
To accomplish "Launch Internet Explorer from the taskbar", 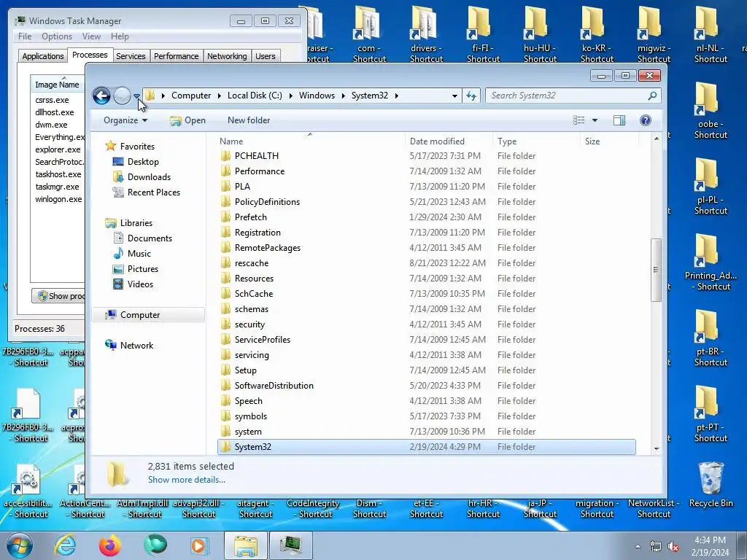I will point(65,545).
